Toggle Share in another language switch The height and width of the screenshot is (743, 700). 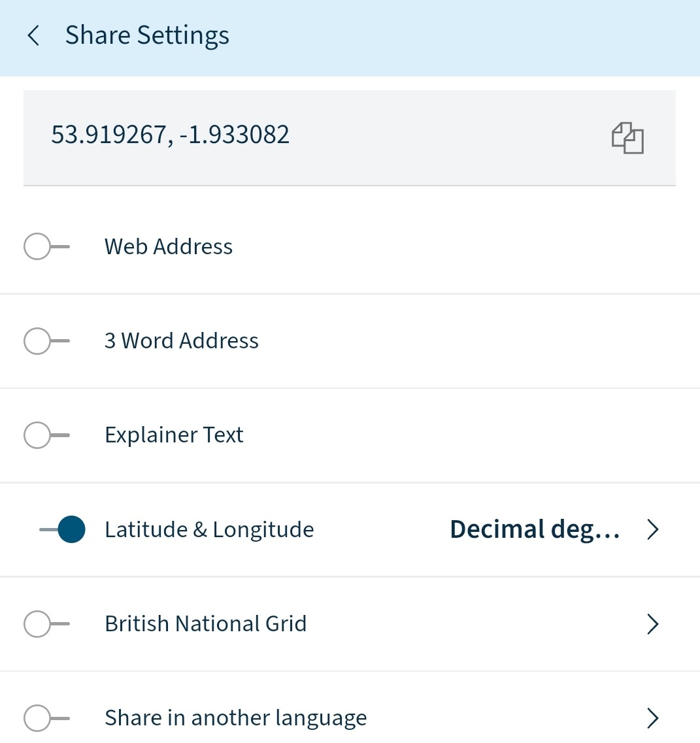click(47, 718)
